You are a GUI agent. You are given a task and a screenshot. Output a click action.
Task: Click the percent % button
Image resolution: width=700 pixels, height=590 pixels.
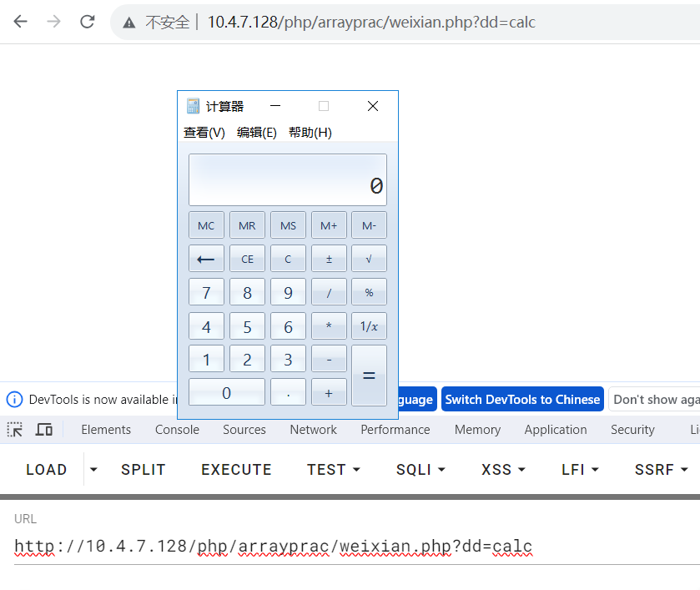tap(370, 292)
